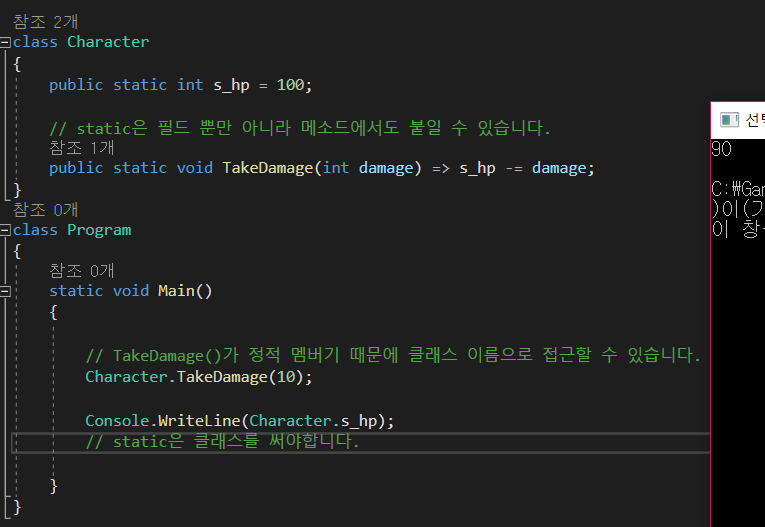
Task: Click the Main method name
Action: click(x=176, y=291)
